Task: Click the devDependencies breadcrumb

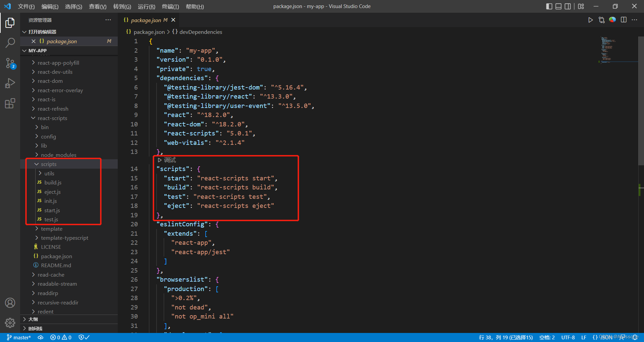Action: pos(200,32)
